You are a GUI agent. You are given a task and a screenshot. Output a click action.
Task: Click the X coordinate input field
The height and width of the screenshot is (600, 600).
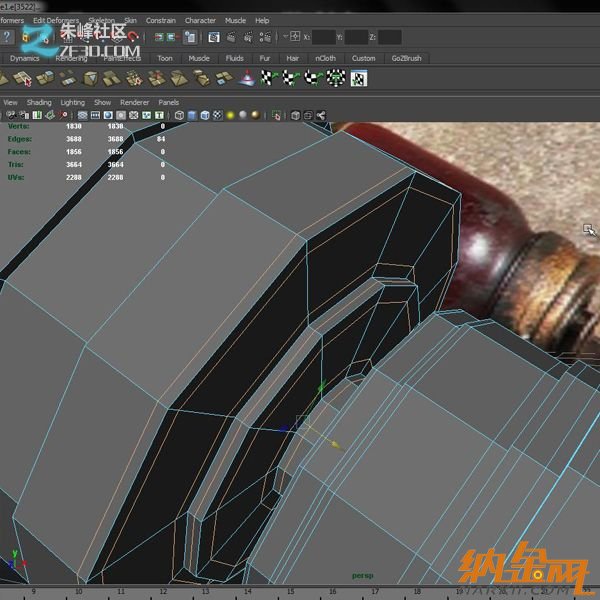tap(324, 37)
